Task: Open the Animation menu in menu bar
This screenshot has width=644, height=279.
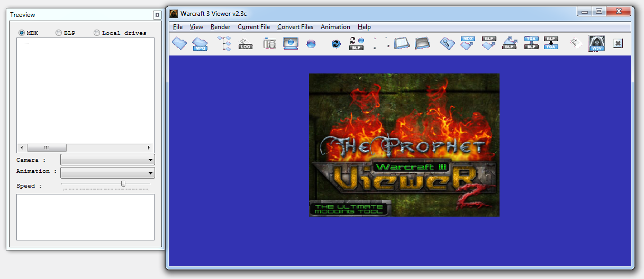Action: tap(335, 27)
